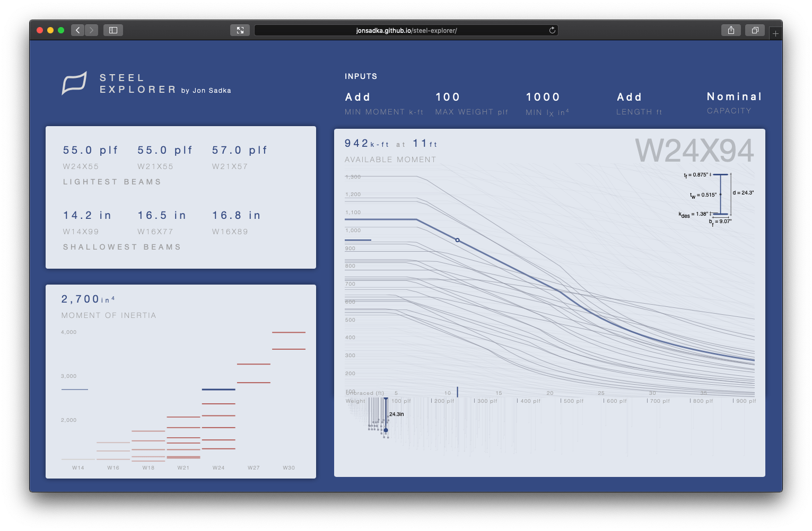Click the 24.3in depth label on weight chart
The height and width of the screenshot is (531, 812).
pyautogui.click(x=397, y=414)
